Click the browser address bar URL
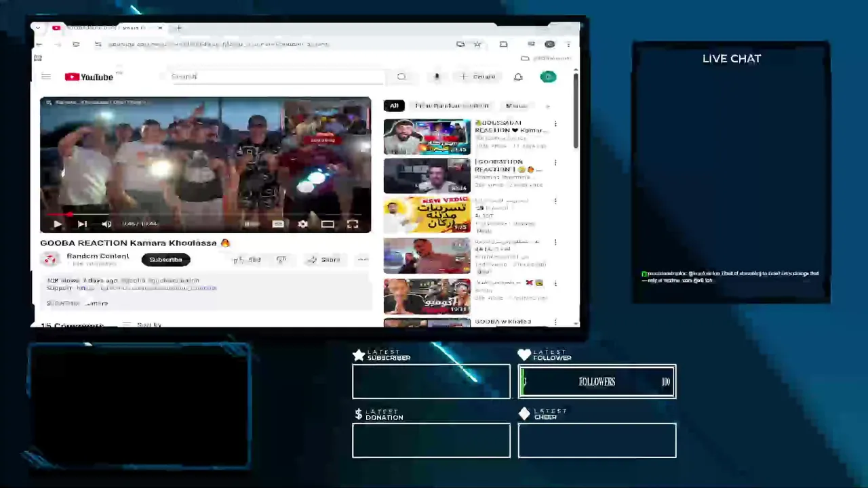The image size is (868, 488). click(218, 44)
